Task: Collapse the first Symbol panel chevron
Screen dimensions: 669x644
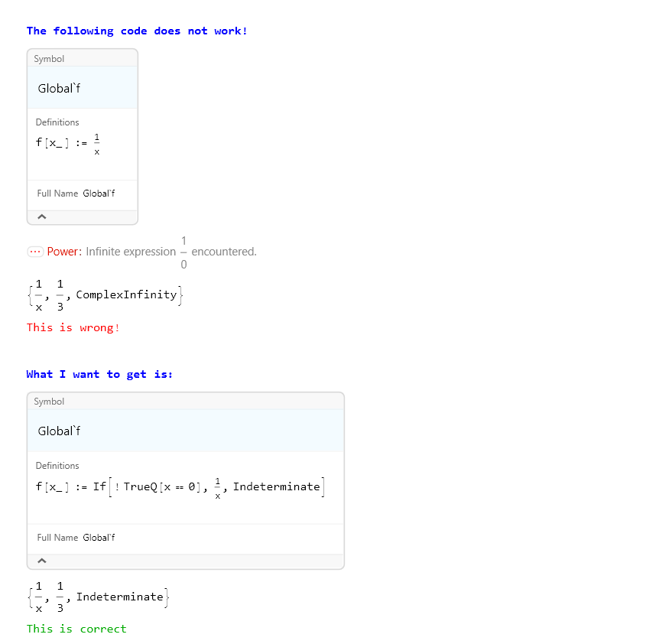Action: tap(42, 216)
